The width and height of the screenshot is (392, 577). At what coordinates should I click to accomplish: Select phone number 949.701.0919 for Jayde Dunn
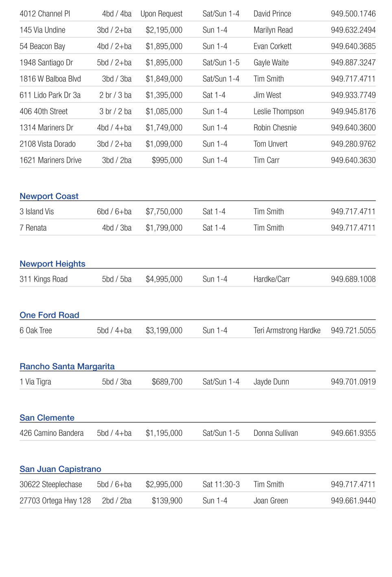pos(353,382)
